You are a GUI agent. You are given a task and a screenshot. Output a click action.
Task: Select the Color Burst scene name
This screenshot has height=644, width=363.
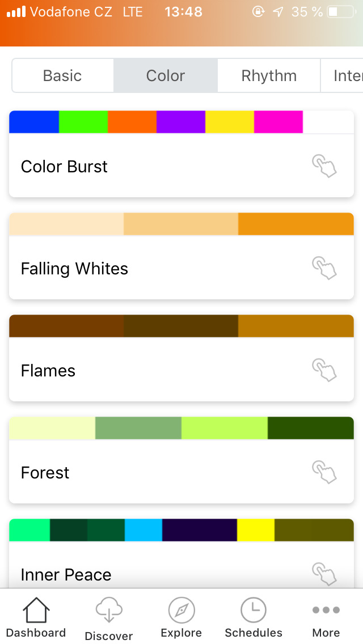point(64,167)
